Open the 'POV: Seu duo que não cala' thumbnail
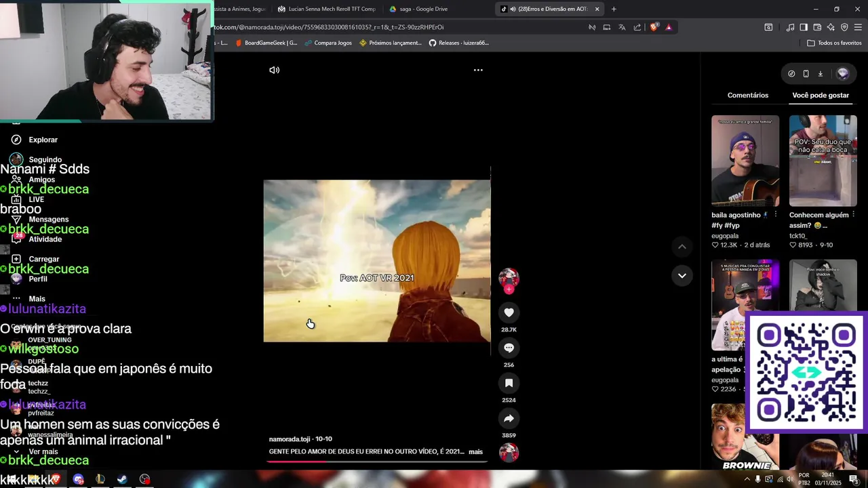Screen dimensions: 868x488 (823, 161)
